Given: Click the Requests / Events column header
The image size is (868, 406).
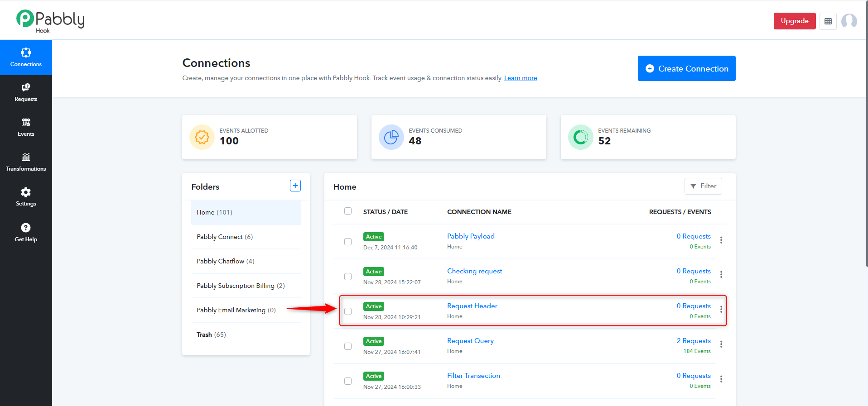Looking at the screenshot, I should 680,212.
